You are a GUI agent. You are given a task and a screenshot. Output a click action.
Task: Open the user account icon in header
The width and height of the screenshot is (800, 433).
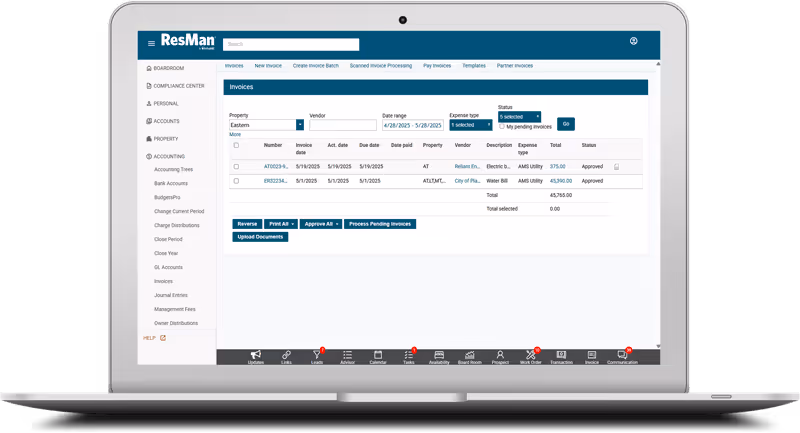(634, 41)
